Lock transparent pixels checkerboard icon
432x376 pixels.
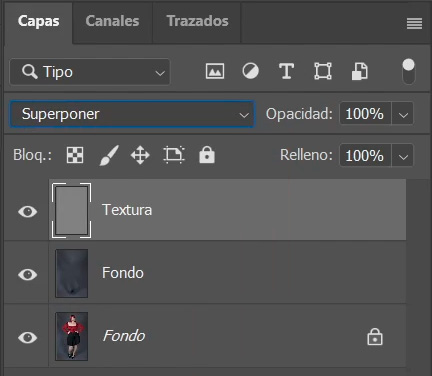click(x=75, y=155)
